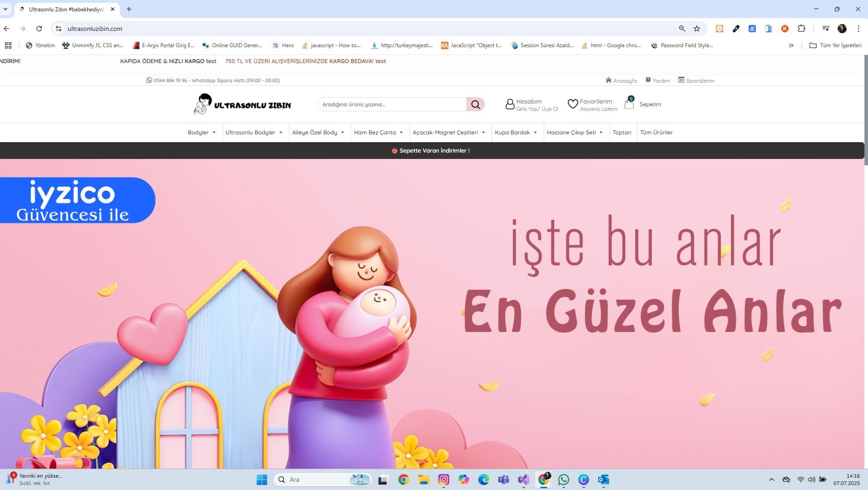Click the zoom magnifier in address bar
The height and width of the screenshot is (490, 868).
(682, 29)
